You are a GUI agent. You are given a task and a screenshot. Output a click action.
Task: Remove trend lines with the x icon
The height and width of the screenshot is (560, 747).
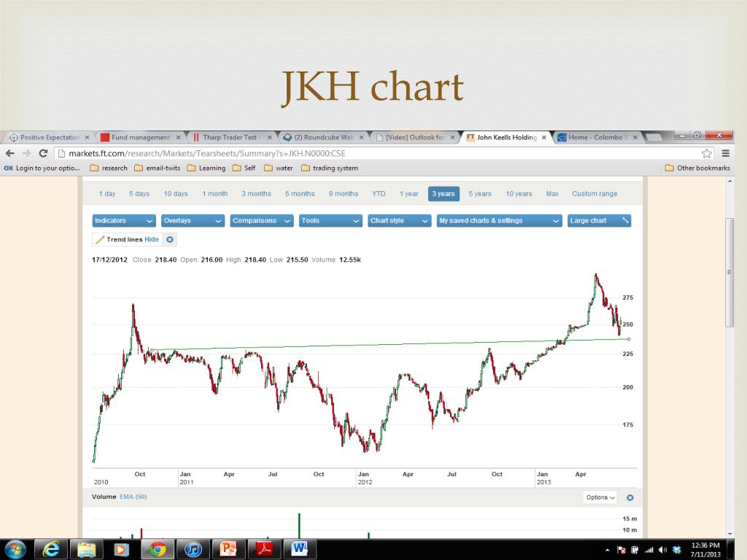click(x=170, y=239)
